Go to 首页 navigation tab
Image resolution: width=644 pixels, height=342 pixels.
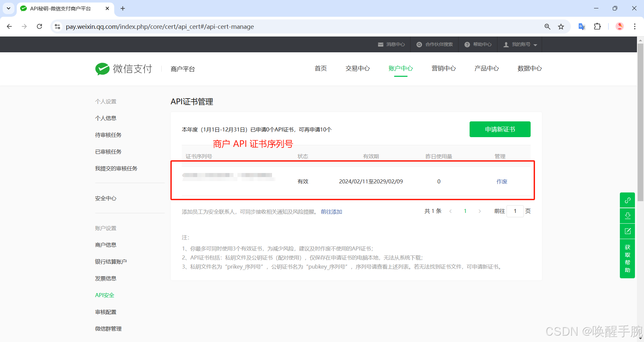(321, 68)
